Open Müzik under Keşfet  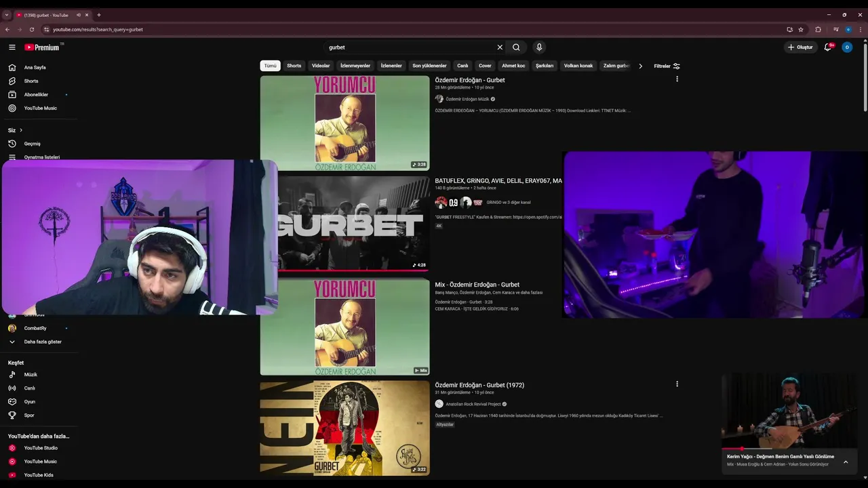(x=31, y=375)
